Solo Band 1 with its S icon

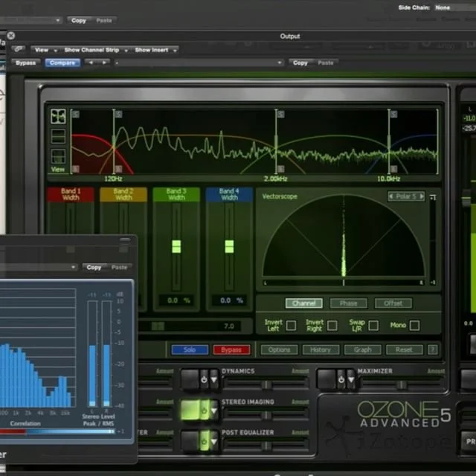76,114
